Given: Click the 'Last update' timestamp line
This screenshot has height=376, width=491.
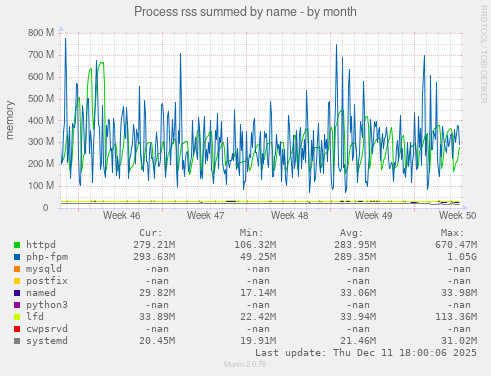Looking at the screenshot, I should click(366, 353).
